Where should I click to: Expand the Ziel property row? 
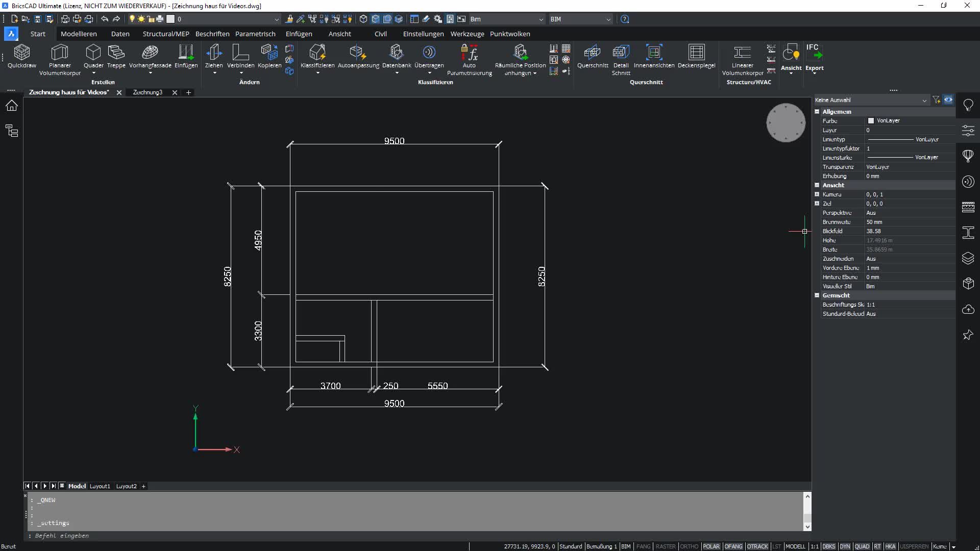817,203
